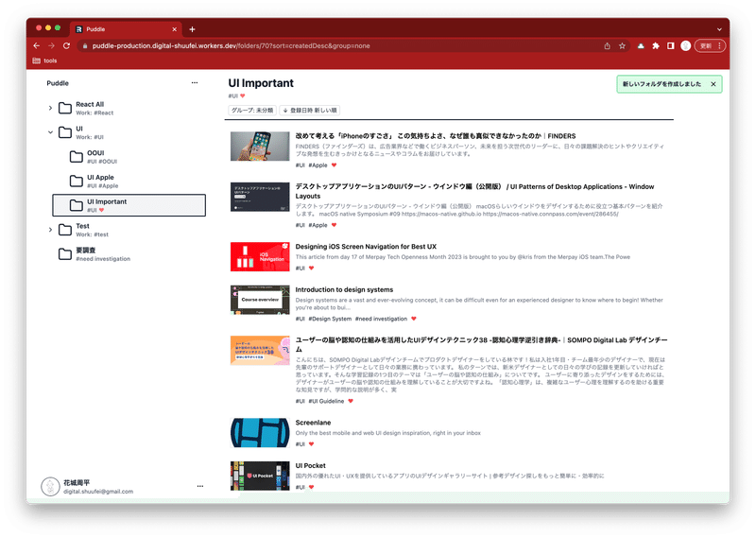Click #Design System tag on design systems item
756x538 pixels.
(330, 319)
